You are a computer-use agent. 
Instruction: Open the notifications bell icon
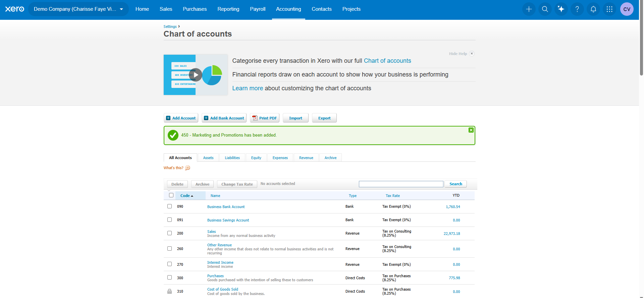click(x=593, y=9)
